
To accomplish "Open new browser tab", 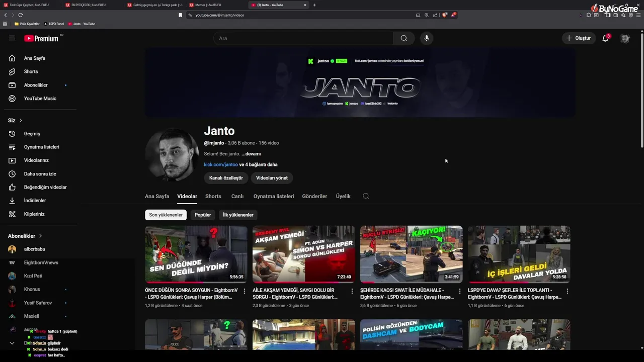I will pyautogui.click(x=314, y=5).
